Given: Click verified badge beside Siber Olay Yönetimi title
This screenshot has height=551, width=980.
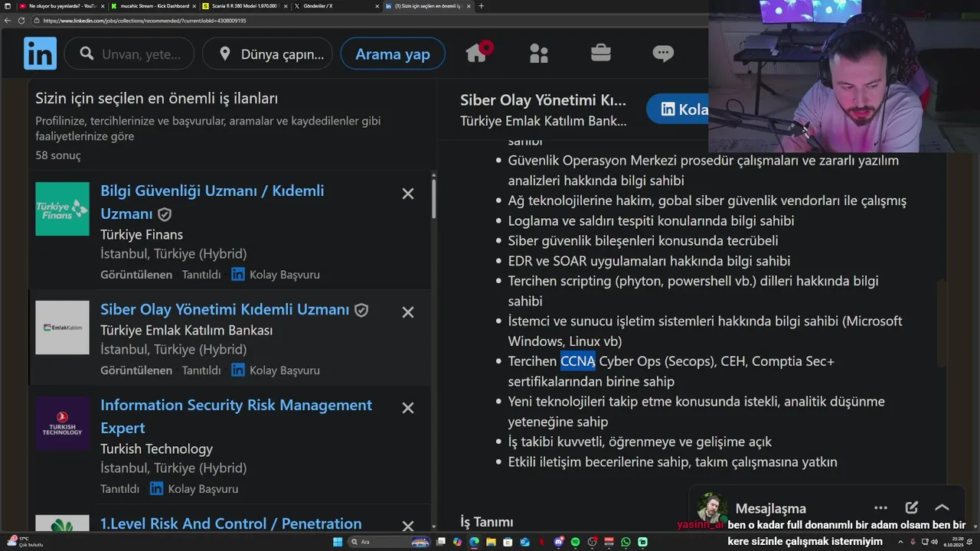Looking at the screenshot, I should pos(361,310).
